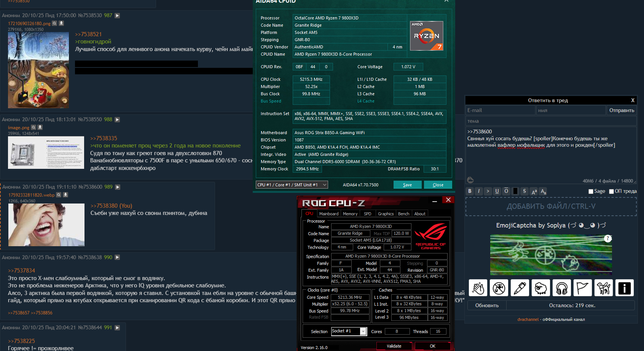This screenshot has height=351, width=644.
Task: Close the Ответить в тред reply form
Action: [x=633, y=100]
